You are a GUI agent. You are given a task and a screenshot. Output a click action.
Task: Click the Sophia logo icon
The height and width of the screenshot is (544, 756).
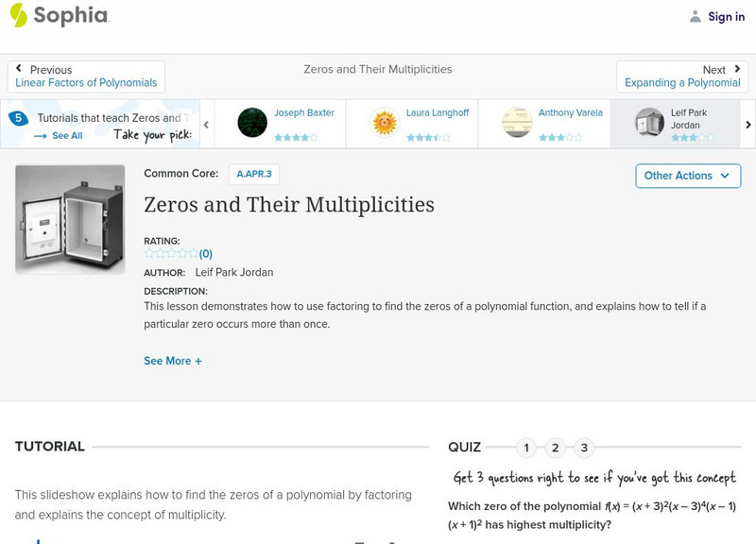tap(18, 15)
